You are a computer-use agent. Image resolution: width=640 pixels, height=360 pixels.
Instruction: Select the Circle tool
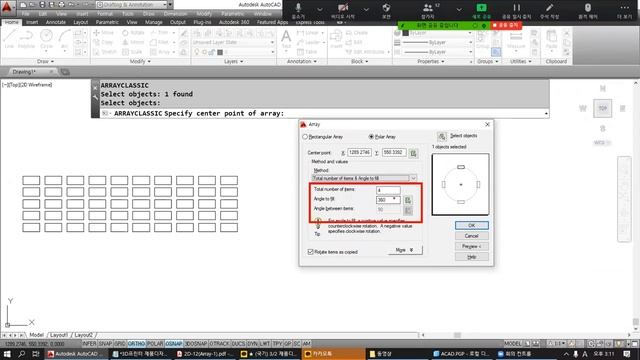46,39
